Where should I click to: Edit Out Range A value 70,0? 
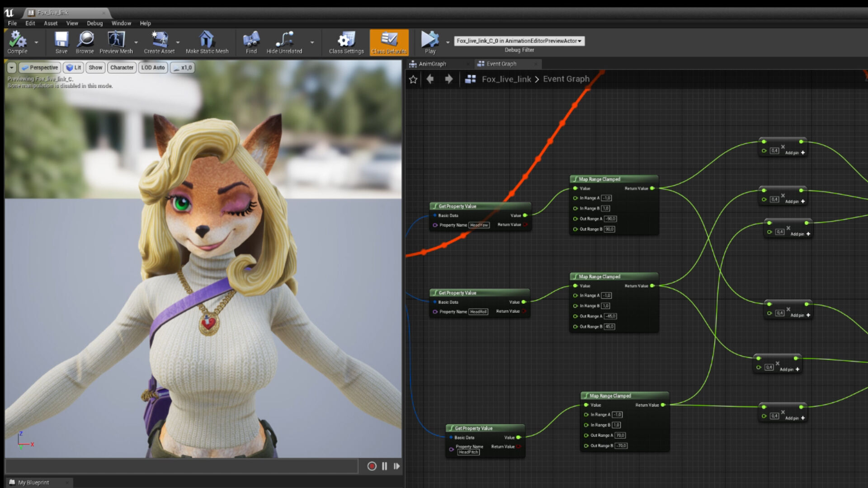coord(620,436)
